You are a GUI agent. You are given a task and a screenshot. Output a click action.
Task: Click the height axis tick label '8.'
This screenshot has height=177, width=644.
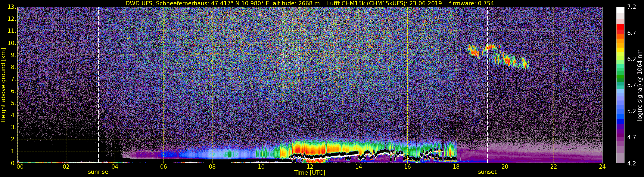pos(13,67)
